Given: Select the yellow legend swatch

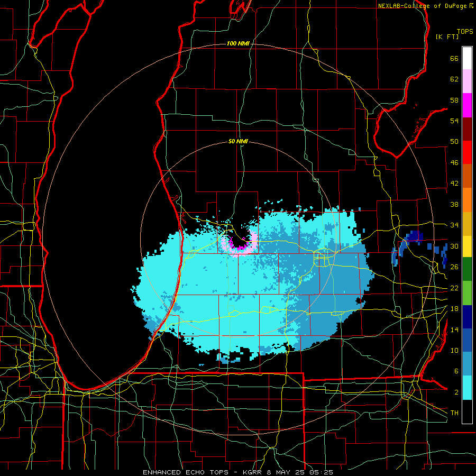Looking at the screenshot, I should (x=467, y=246).
